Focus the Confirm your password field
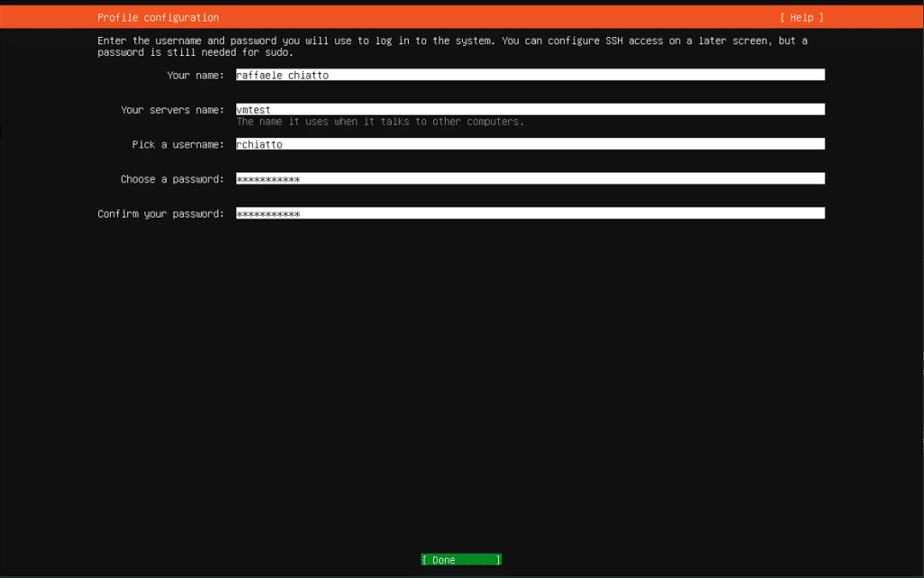The image size is (924, 578). click(x=531, y=213)
